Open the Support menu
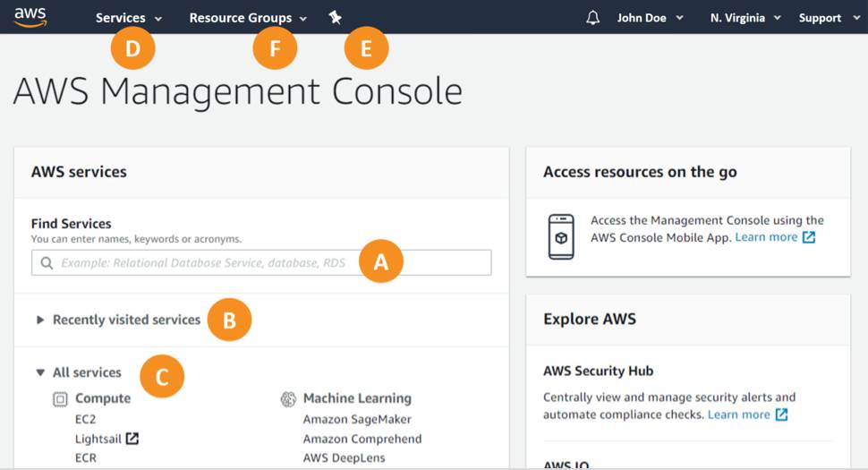 [x=830, y=18]
